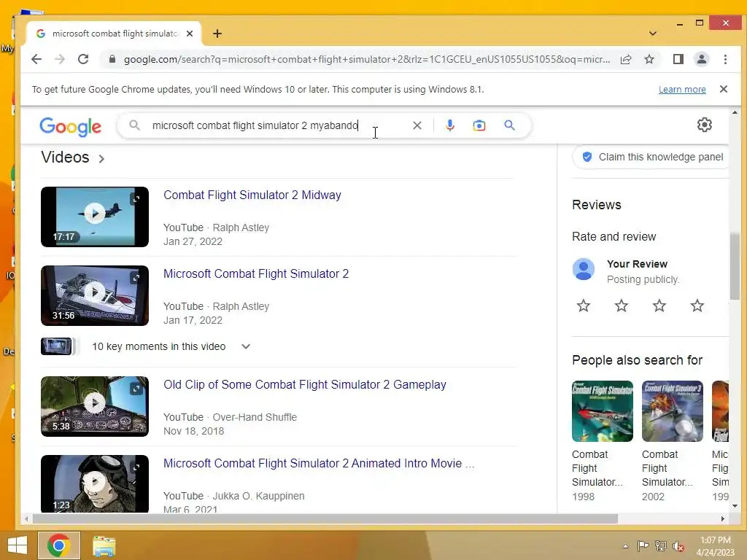The height and width of the screenshot is (560, 747).
Task: Click the scroll down arrow
Action: coord(735,506)
